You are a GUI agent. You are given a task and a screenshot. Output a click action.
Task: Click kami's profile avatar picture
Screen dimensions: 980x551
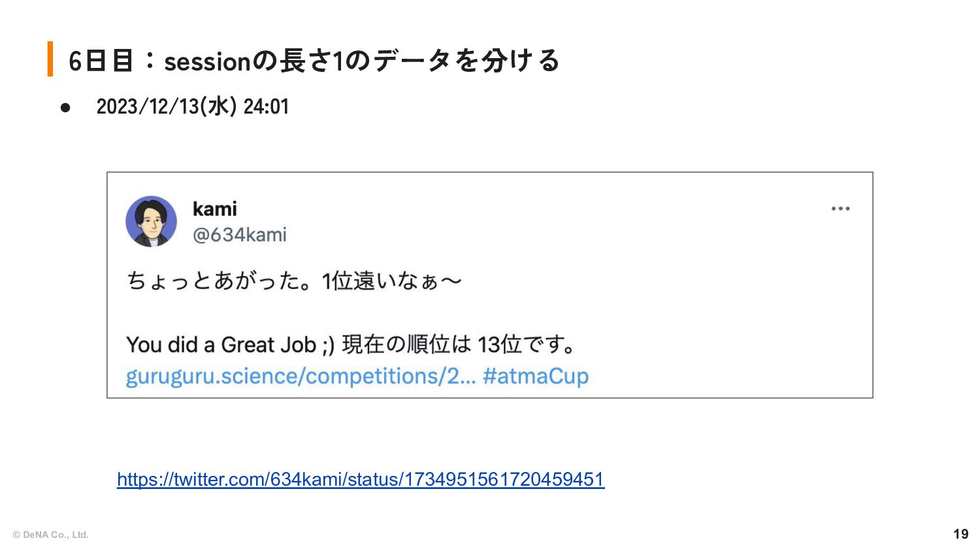(151, 221)
